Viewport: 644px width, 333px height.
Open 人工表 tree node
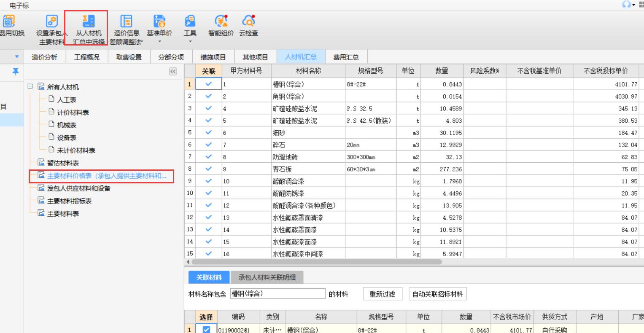pos(67,100)
